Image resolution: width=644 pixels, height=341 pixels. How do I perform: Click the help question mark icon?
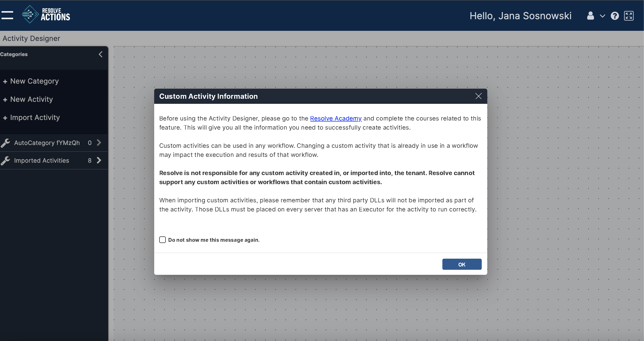point(615,16)
